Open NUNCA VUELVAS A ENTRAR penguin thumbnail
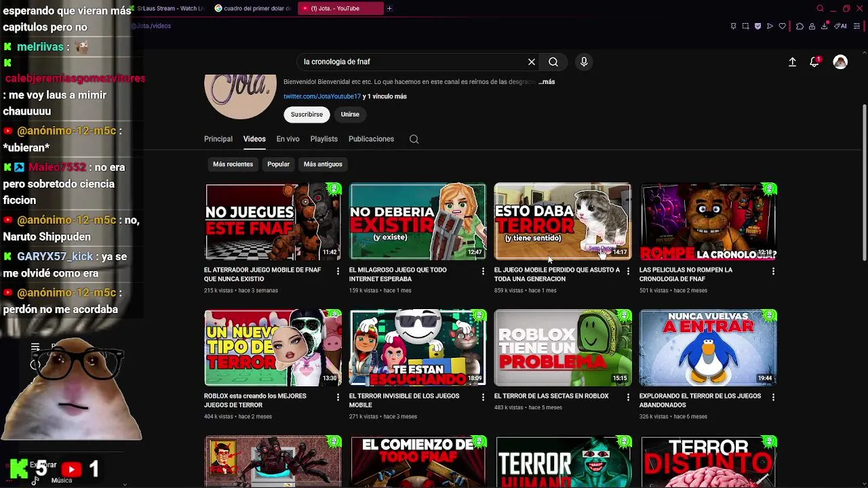 [708, 348]
